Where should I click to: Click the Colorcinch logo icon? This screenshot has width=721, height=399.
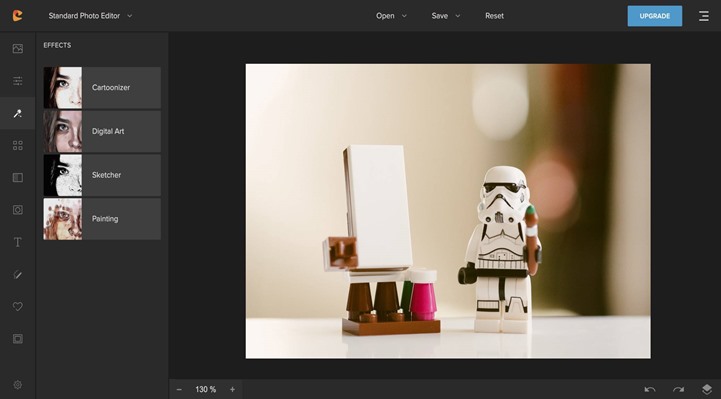(x=17, y=16)
